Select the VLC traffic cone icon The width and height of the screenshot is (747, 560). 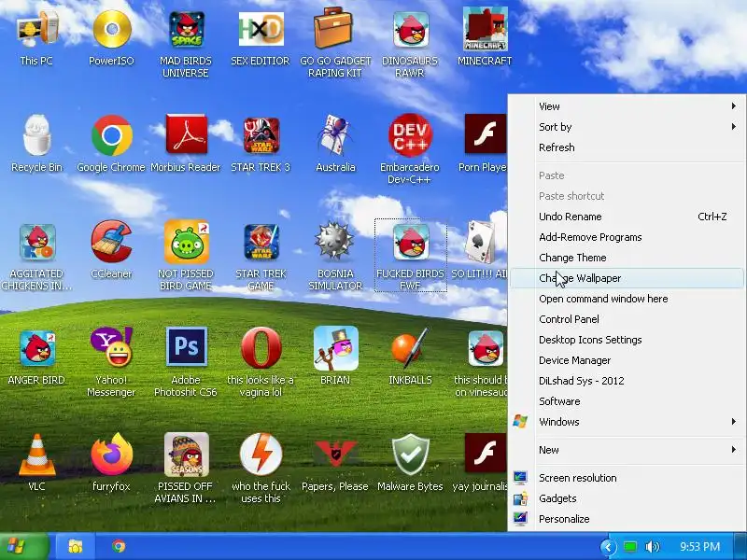pos(36,455)
